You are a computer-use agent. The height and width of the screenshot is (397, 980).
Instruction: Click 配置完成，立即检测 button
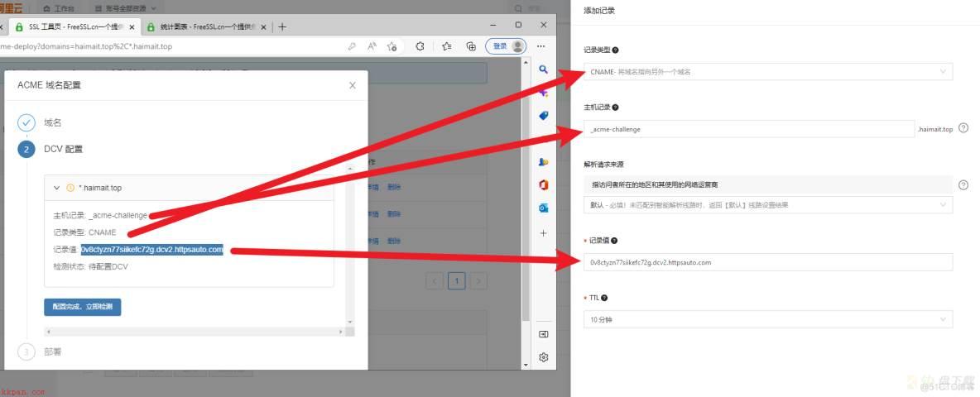pos(83,307)
